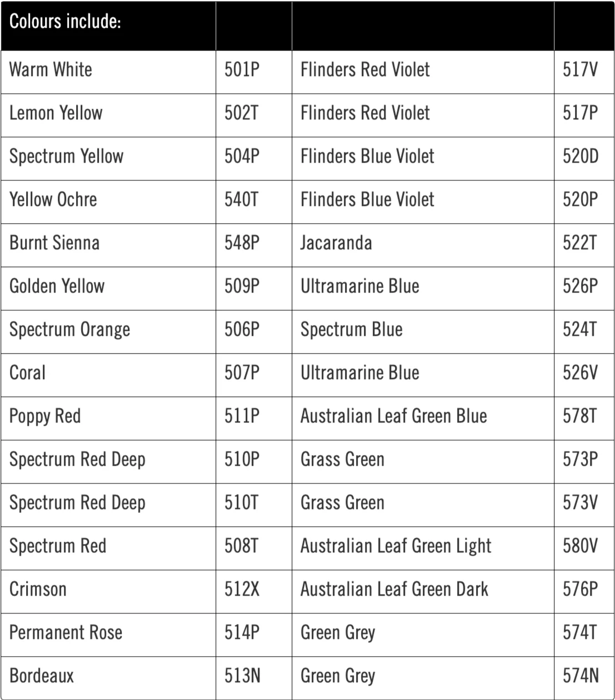
Task: Click the Permanent Rose label
Action: [66, 633]
